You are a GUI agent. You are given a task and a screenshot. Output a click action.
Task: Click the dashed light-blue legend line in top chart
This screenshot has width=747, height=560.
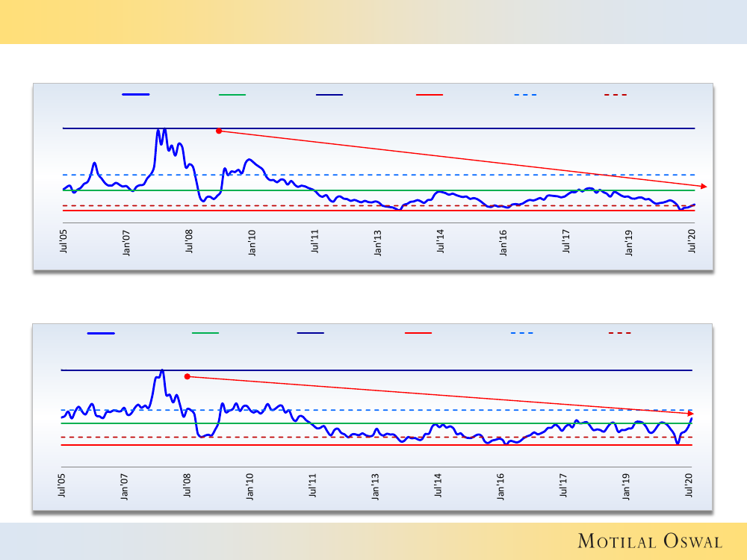[525, 95]
